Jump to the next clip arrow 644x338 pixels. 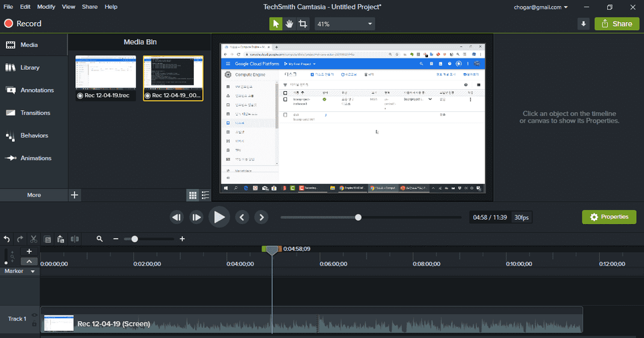261,217
